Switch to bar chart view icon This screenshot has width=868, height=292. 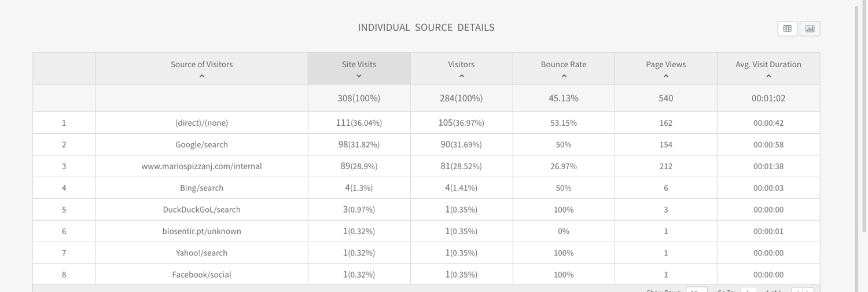pyautogui.click(x=810, y=28)
